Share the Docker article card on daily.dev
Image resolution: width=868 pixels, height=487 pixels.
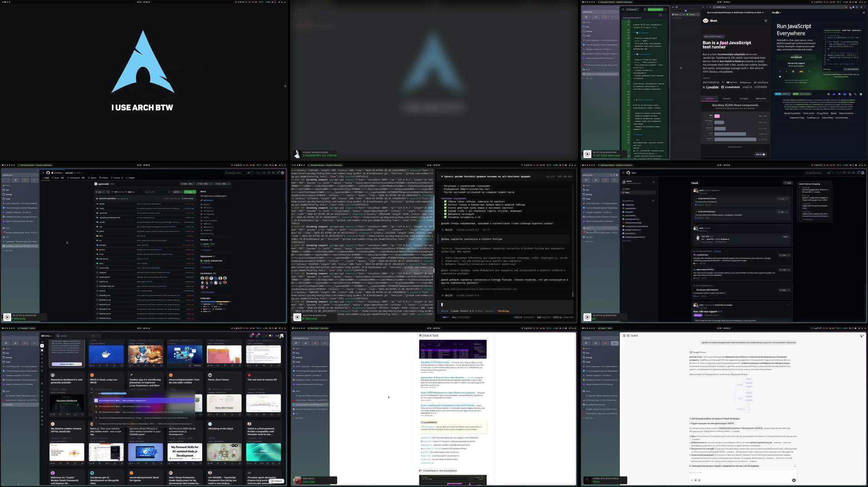pyautogui.click(x=122, y=365)
